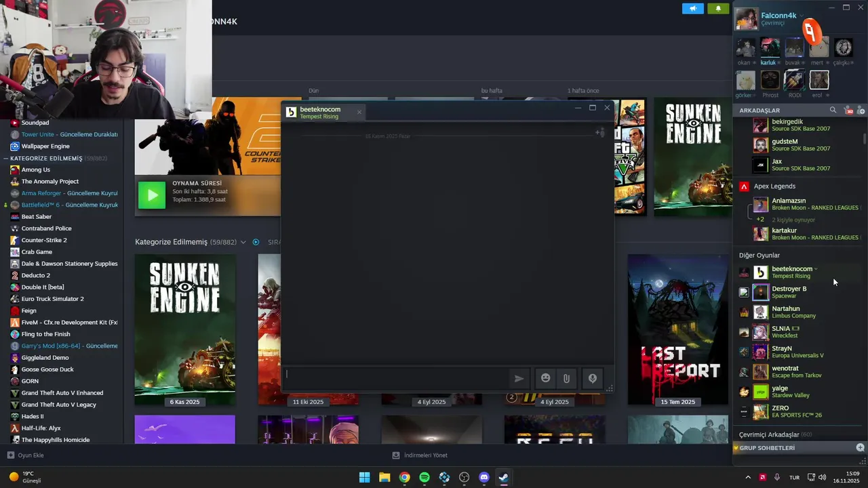Attach a file using paperclip icon
Image resolution: width=868 pixels, height=488 pixels.
coord(566,379)
